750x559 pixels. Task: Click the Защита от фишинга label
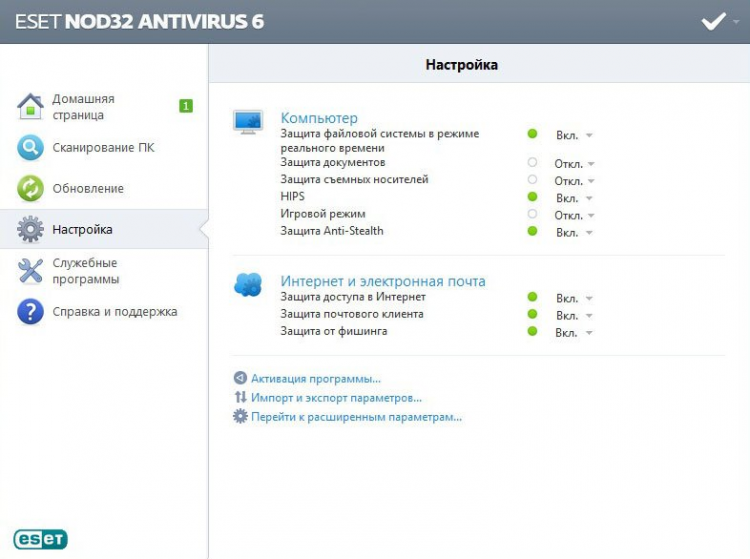click(x=333, y=331)
